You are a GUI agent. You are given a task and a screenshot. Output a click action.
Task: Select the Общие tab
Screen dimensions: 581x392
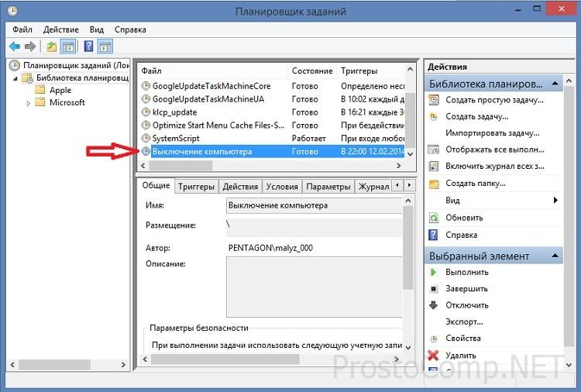[x=156, y=185]
